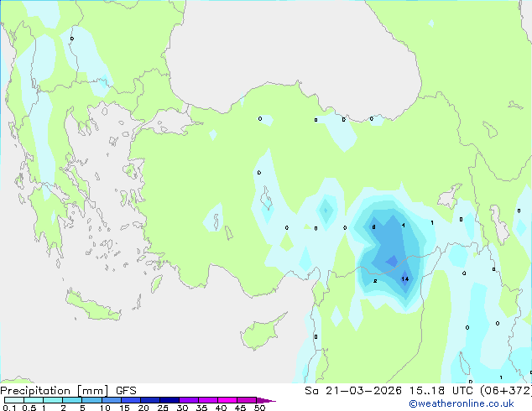Select legend swatch between 35 and 40

pos(208,400)
